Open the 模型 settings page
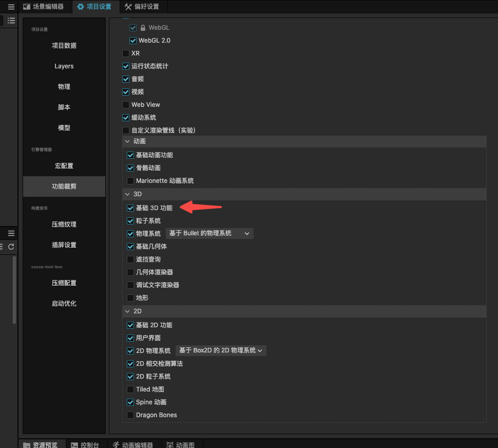This screenshot has width=498, height=448. point(64,128)
